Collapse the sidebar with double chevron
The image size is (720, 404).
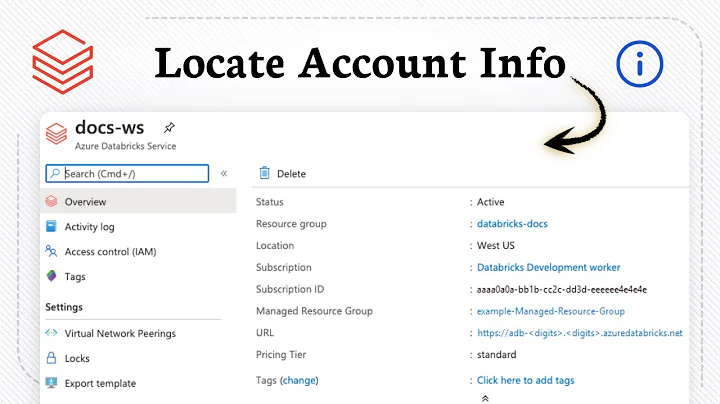coord(224,174)
